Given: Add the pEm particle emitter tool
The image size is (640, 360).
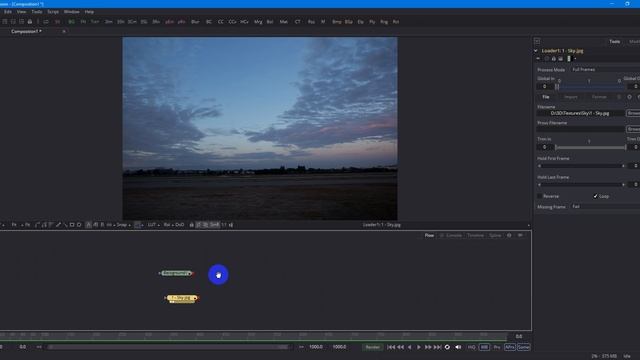Looking at the screenshot, I should (x=169, y=22).
